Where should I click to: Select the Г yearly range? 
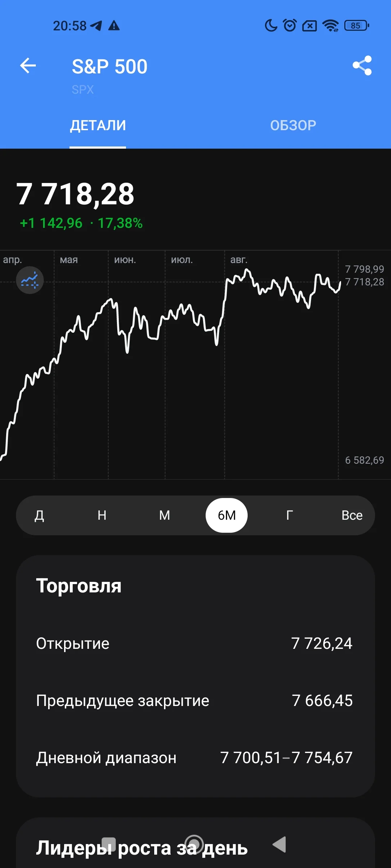coord(289,515)
